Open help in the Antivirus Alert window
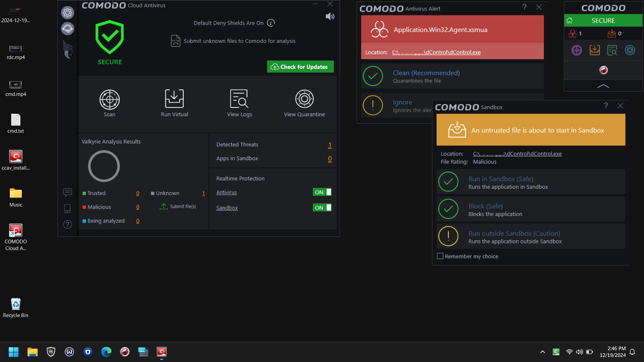The width and height of the screenshot is (644, 362). coord(525,7)
